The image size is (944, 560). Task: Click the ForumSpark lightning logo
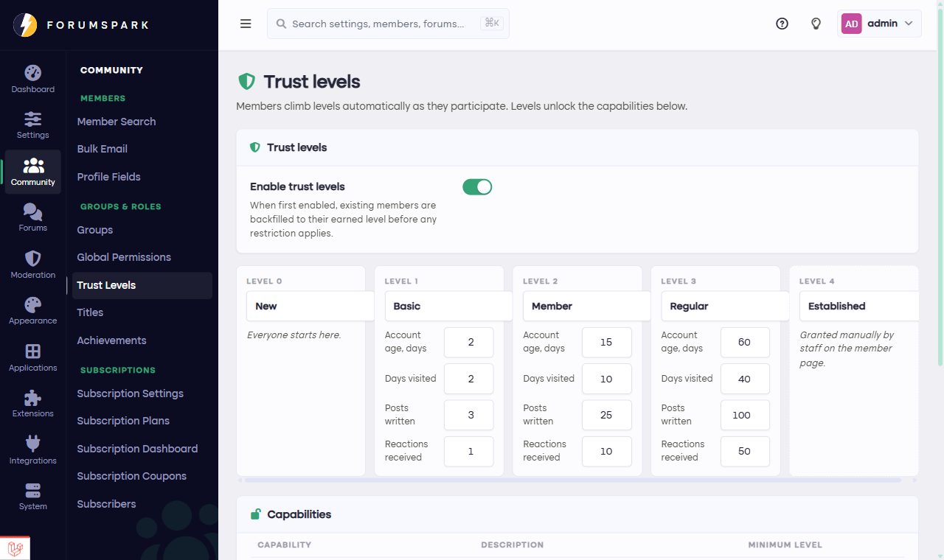tap(25, 24)
